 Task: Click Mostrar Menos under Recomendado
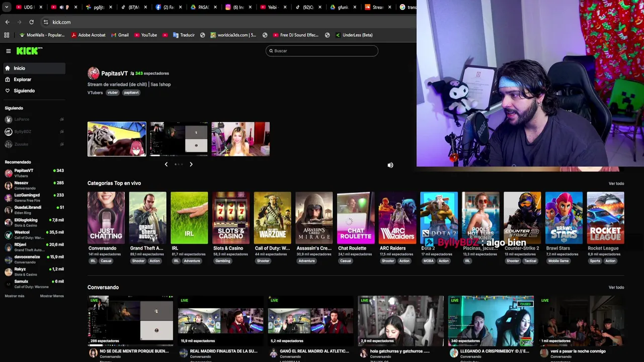[52, 296]
